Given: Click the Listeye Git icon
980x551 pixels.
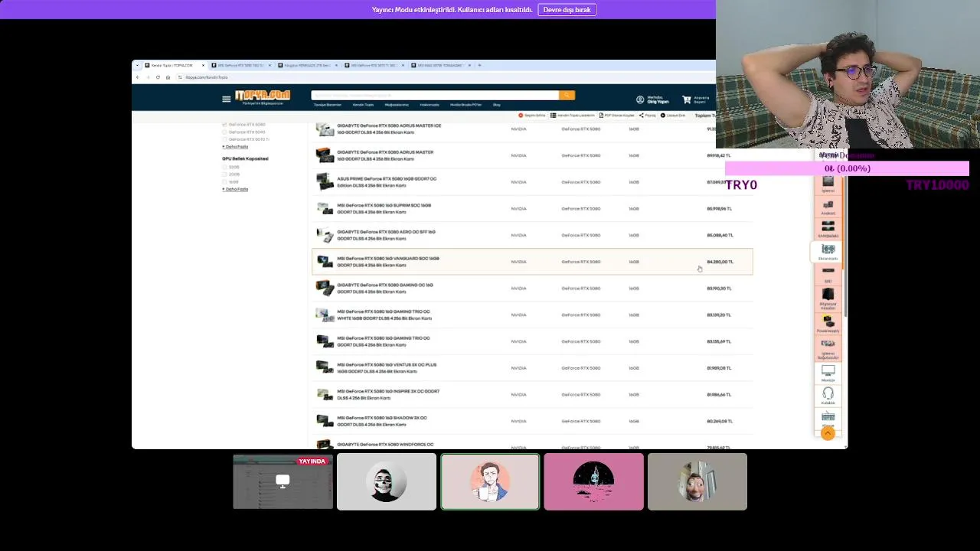Looking at the screenshot, I should click(x=663, y=116).
